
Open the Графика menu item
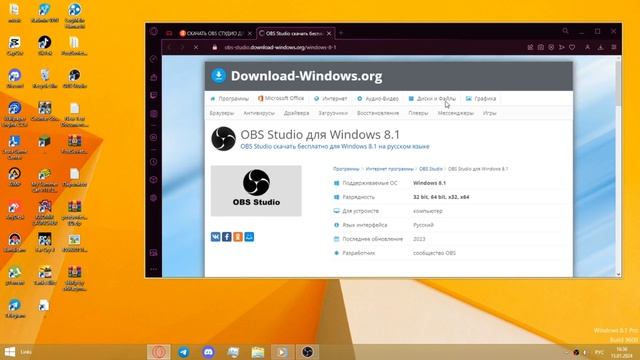(x=481, y=99)
